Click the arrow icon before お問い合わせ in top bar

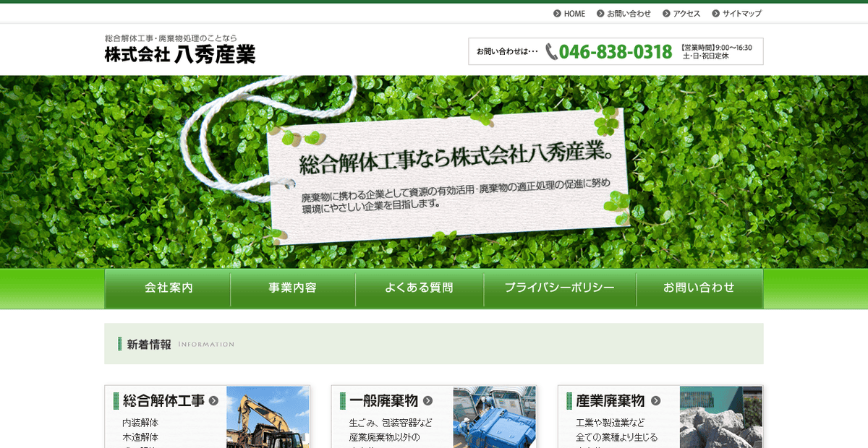tap(599, 13)
